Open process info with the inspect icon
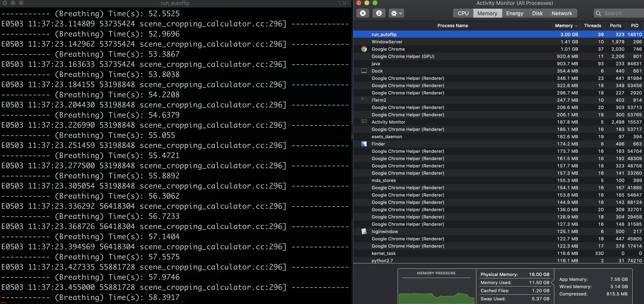This screenshot has width=644, height=304. coord(379,13)
